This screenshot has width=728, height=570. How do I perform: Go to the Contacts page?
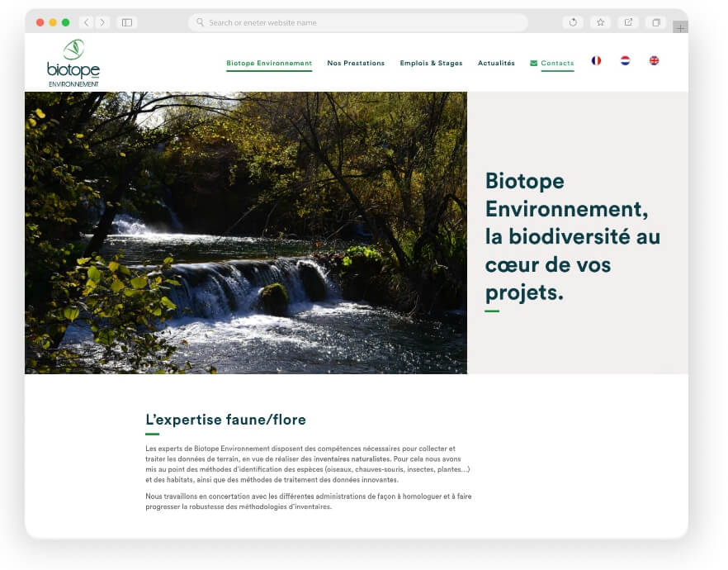coord(557,63)
